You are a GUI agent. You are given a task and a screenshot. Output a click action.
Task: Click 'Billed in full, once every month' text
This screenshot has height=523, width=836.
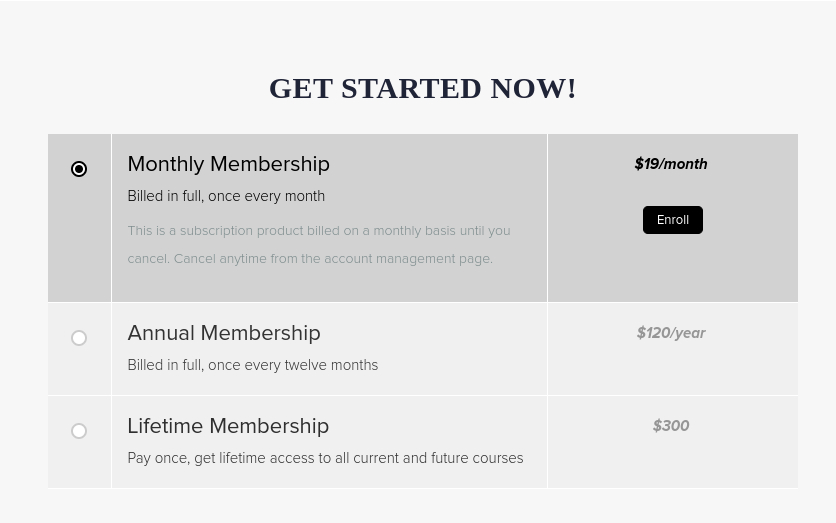click(226, 196)
